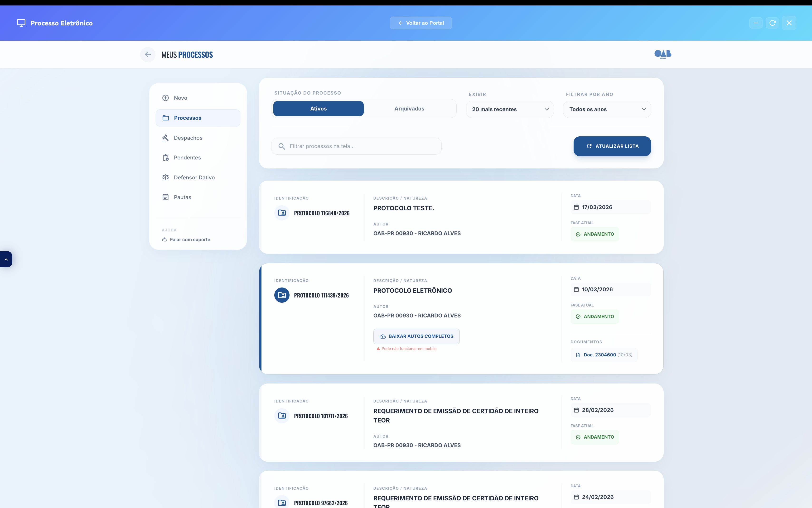Click Baixar Autos Completos button
Image resolution: width=812 pixels, height=508 pixels.
coord(416,336)
